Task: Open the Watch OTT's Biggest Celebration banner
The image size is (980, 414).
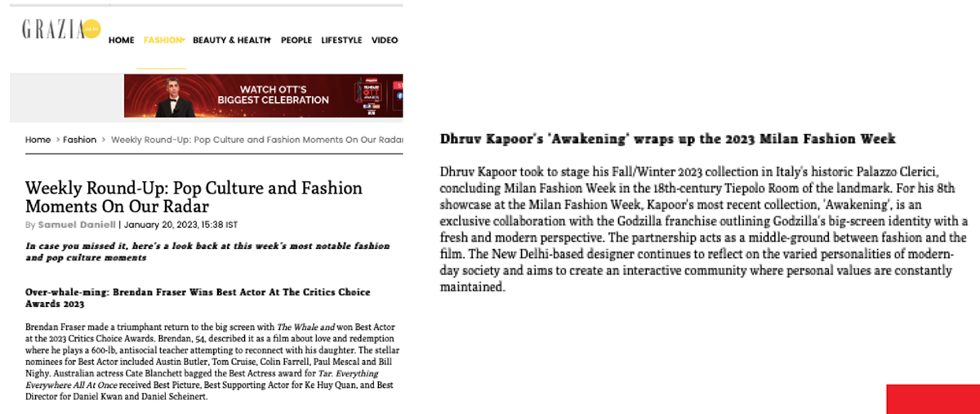Action: pos(264,96)
